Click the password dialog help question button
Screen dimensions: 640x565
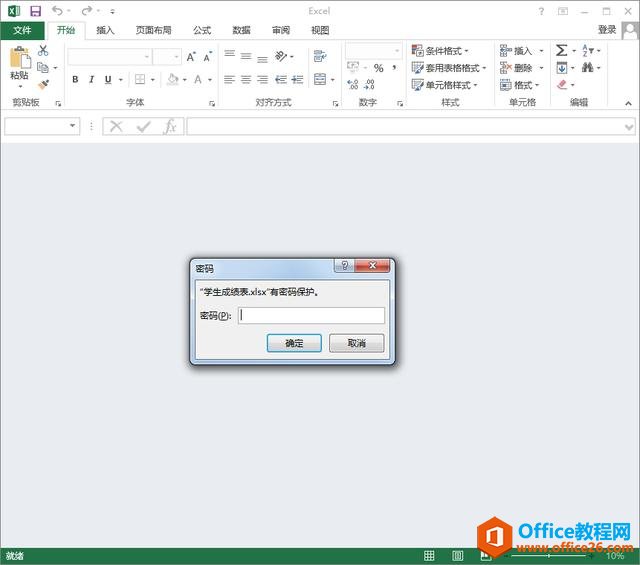(x=344, y=265)
